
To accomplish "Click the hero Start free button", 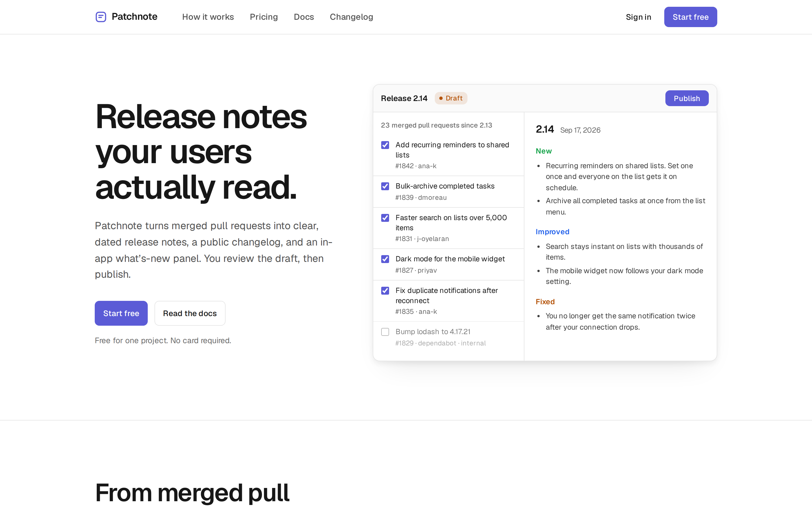I will coord(121,313).
